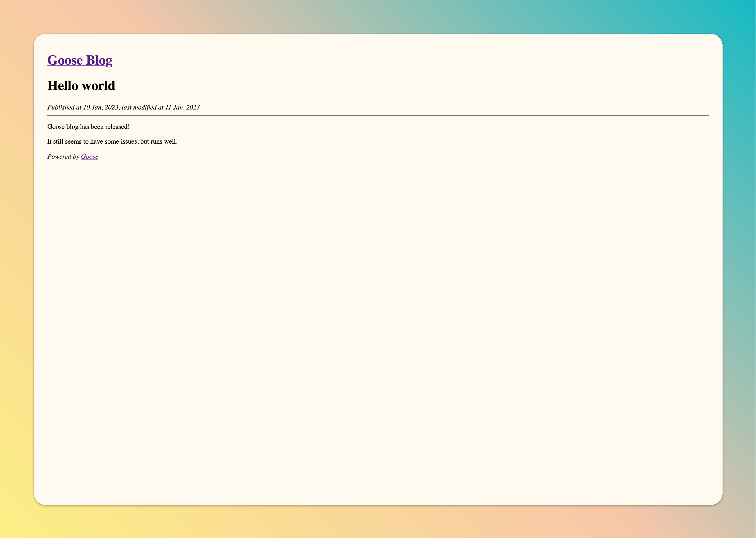
Task: Click the Powered by text
Action: tap(63, 157)
